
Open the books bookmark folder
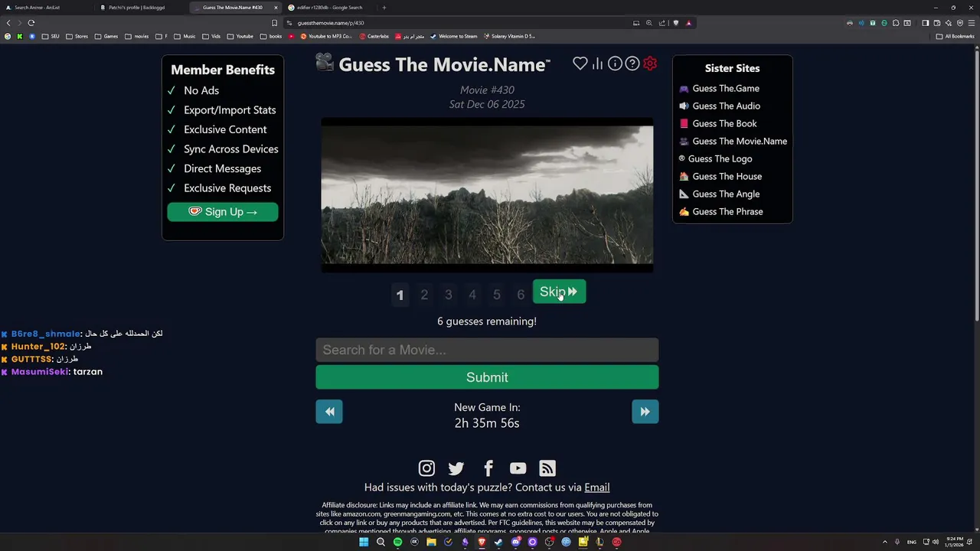pyautogui.click(x=271, y=36)
